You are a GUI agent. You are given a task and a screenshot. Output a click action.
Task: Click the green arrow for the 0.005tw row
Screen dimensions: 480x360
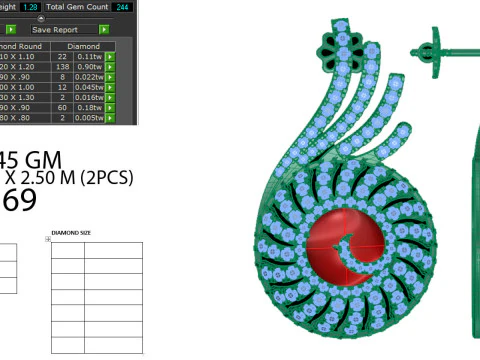(x=110, y=118)
